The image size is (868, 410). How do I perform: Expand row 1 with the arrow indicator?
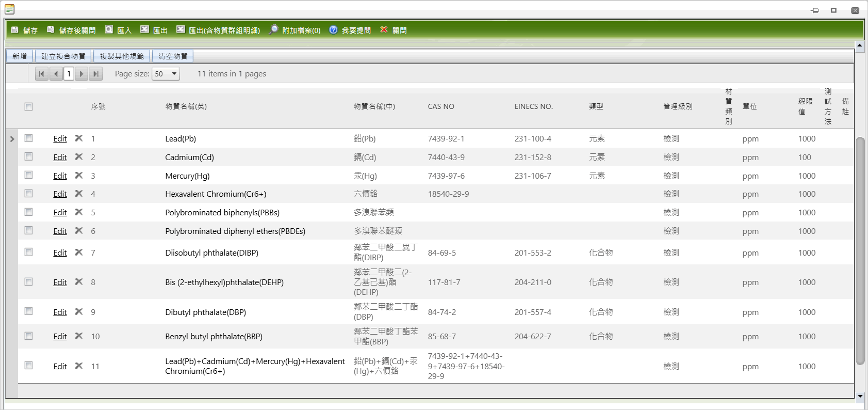click(x=12, y=139)
